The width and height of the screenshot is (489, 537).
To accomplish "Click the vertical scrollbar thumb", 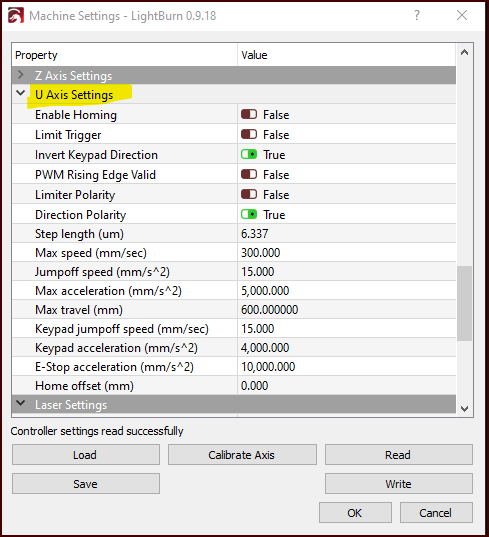I will (464, 303).
